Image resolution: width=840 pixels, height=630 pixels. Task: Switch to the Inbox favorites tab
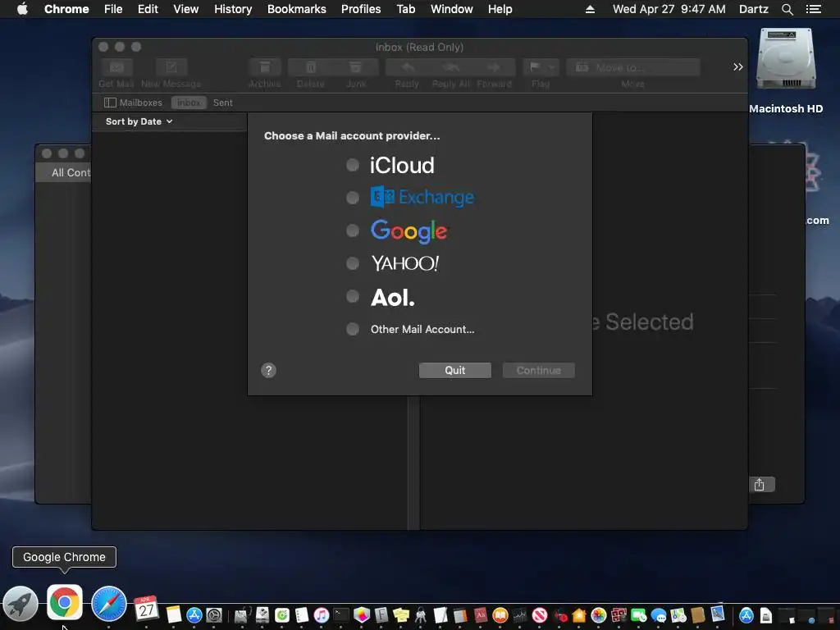click(x=189, y=103)
